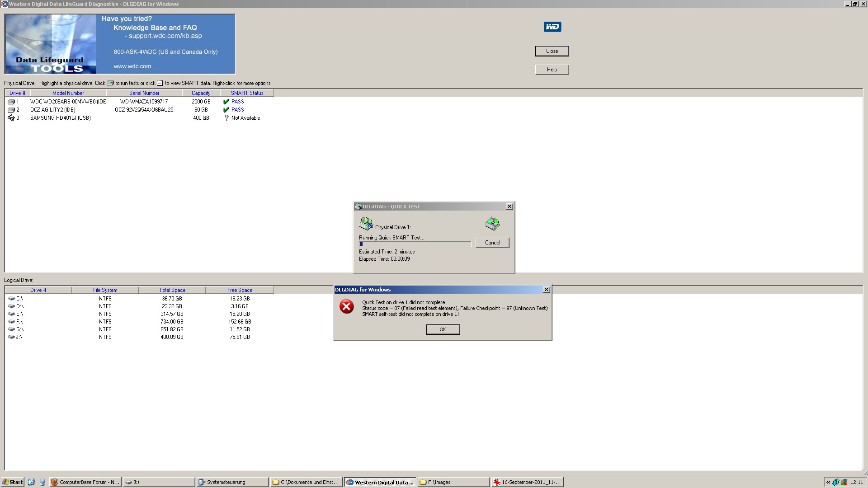
Task: Click the Show Desktop quick launch icon
Action: pyautogui.click(x=42, y=482)
